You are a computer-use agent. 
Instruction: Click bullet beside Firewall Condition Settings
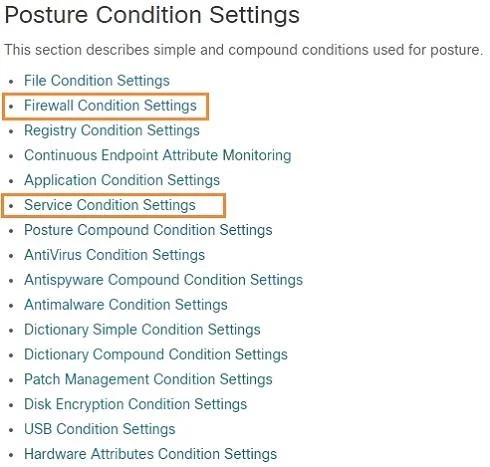pos(12,106)
